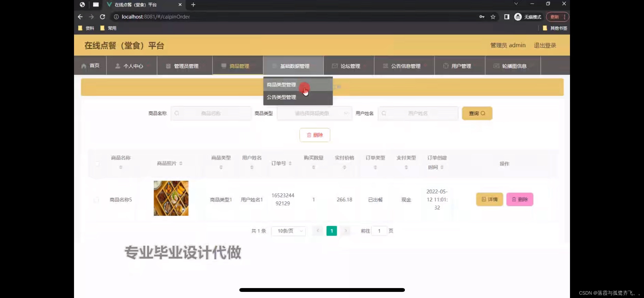Open the browser three-dot menu

(565, 17)
